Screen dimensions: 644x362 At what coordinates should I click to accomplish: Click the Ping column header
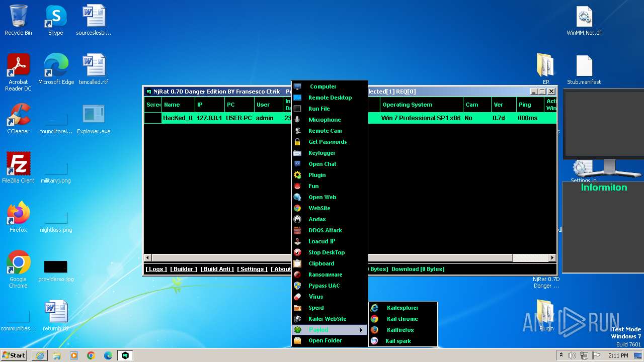(530, 105)
